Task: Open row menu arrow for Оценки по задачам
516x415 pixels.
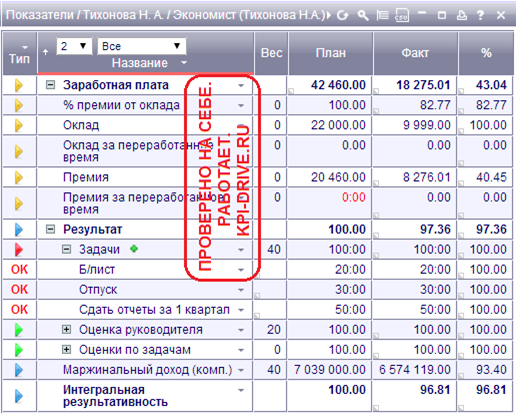Action: click(241, 350)
